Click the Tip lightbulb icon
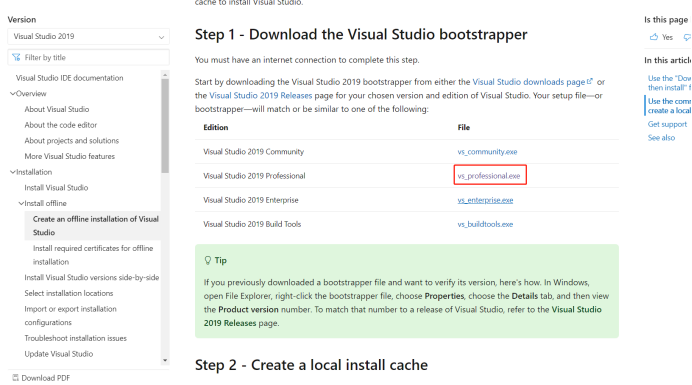Screen dimensions: 692x385 pyautogui.click(x=208, y=260)
